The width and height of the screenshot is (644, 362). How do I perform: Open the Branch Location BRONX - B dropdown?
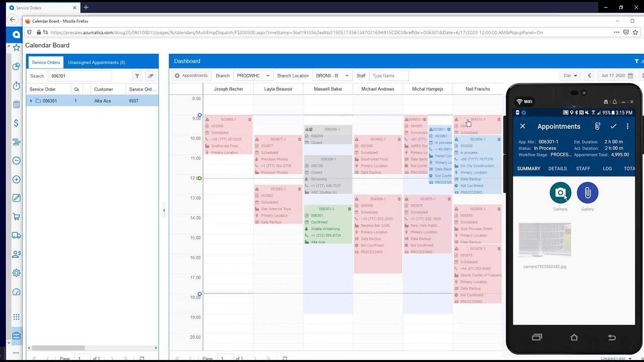(x=332, y=76)
